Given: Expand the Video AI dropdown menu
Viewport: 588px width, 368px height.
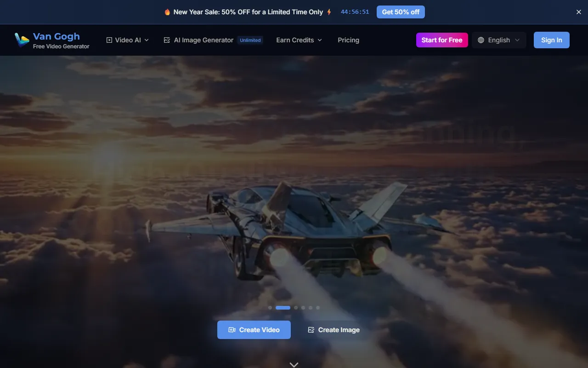Looking at the screenshot, I should pos(128,40).
